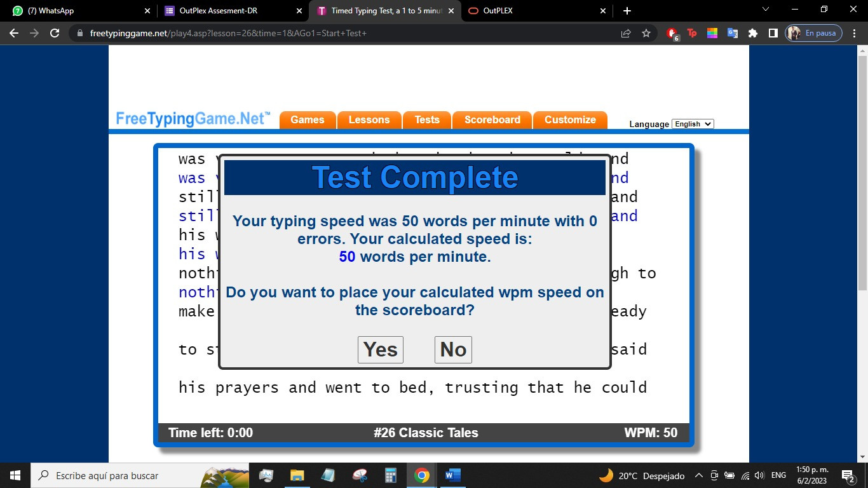
Task: Click the Meet Now camera icon
Action: pyautogui.click(x=714, y=475)
